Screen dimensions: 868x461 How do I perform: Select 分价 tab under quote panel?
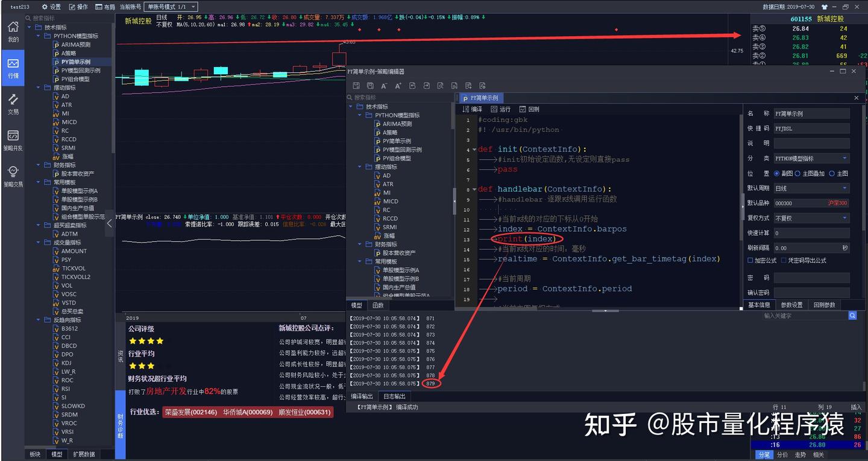pyautogui.click(x=782, y=454)
